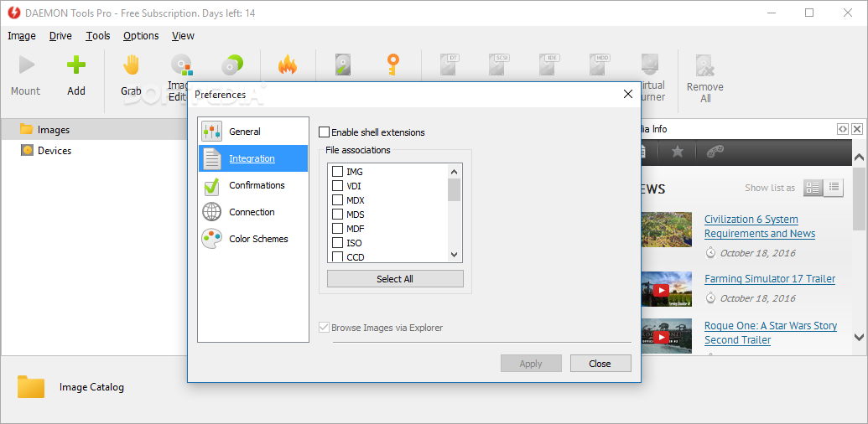Check the IMG file association

click(x=337, y=172)
